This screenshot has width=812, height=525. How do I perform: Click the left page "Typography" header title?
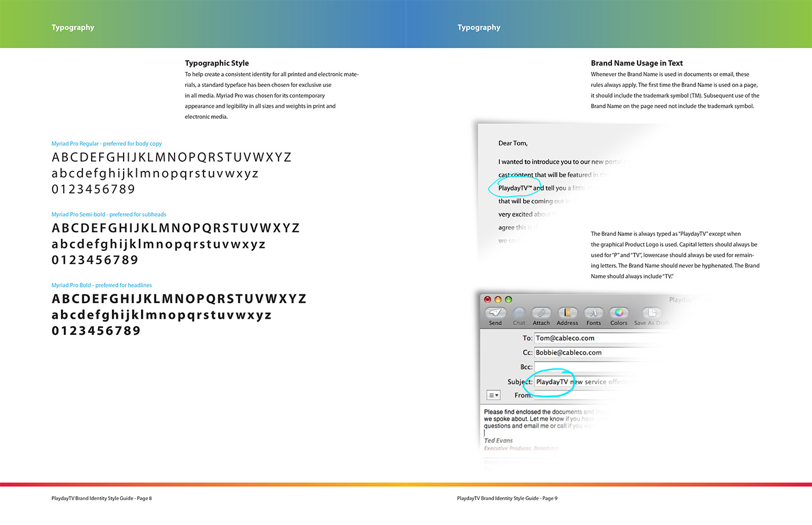tap(72, 27)
